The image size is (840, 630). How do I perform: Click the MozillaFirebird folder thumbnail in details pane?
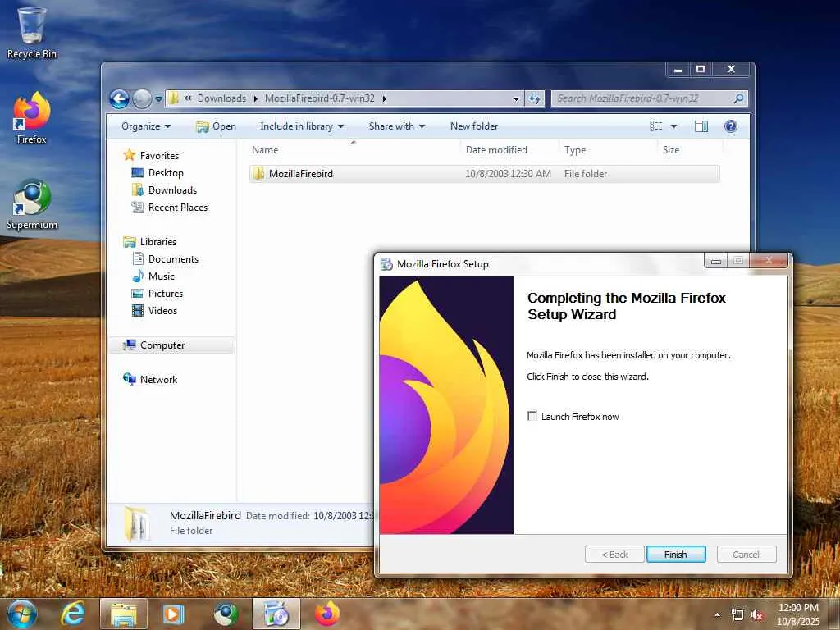click(x=137, y=523)
